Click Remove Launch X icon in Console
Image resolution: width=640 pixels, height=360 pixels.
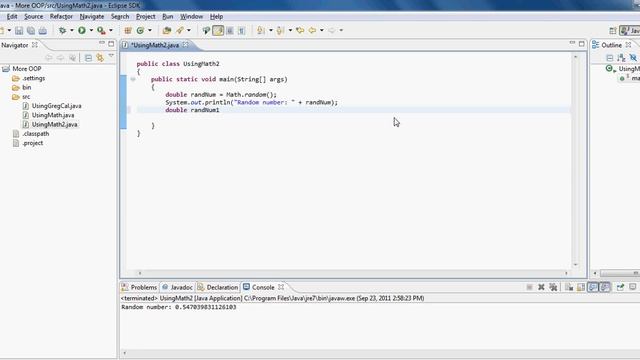pyautogui.click(x=541, y=287)
